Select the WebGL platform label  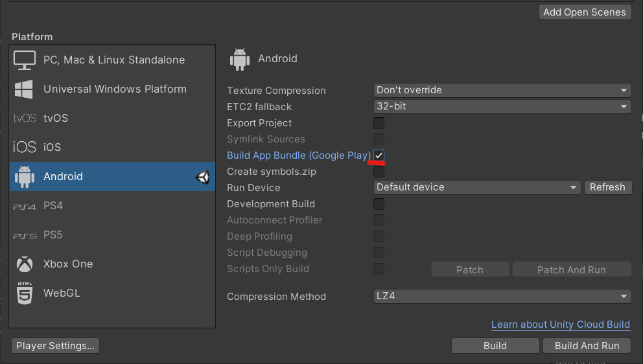62,293
